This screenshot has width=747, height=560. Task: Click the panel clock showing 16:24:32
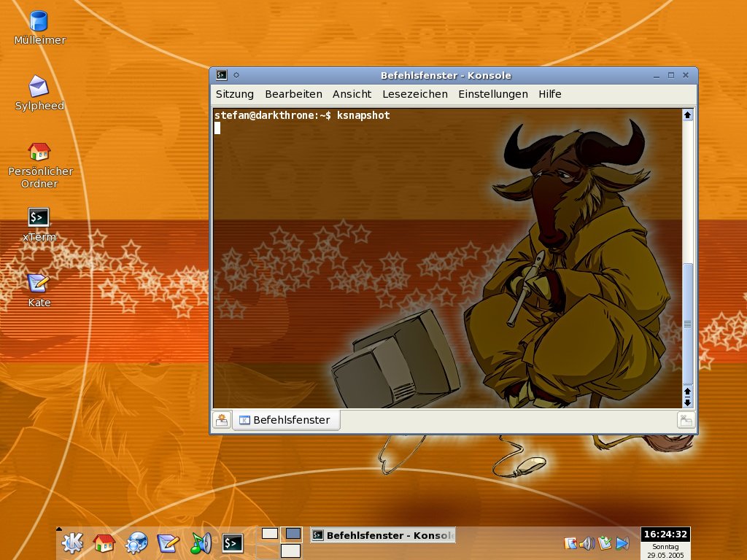[x=665, y=534]
